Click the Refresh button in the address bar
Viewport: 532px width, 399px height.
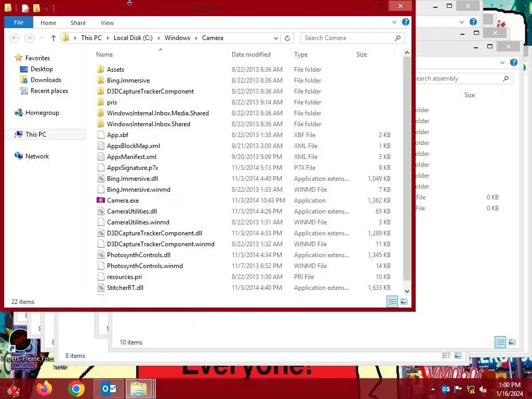click(x=287, y=38)
